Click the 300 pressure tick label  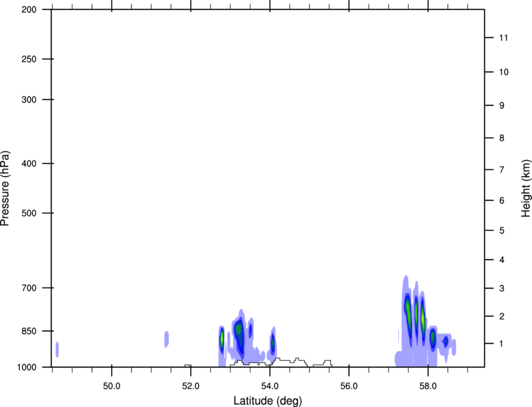(29, 100)
